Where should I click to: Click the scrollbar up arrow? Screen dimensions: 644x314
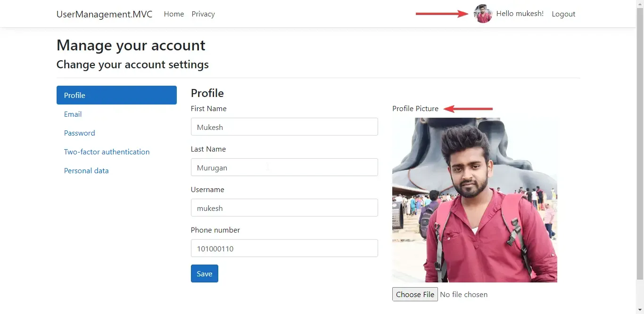640,3
